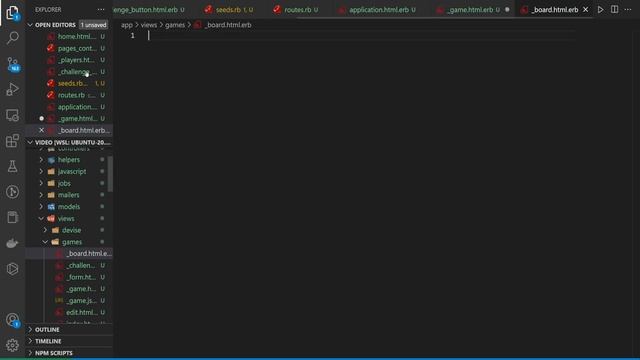Click the 'games' breadcrumb segment
This screenshot has height=360, width=640.
click(175, 25)
